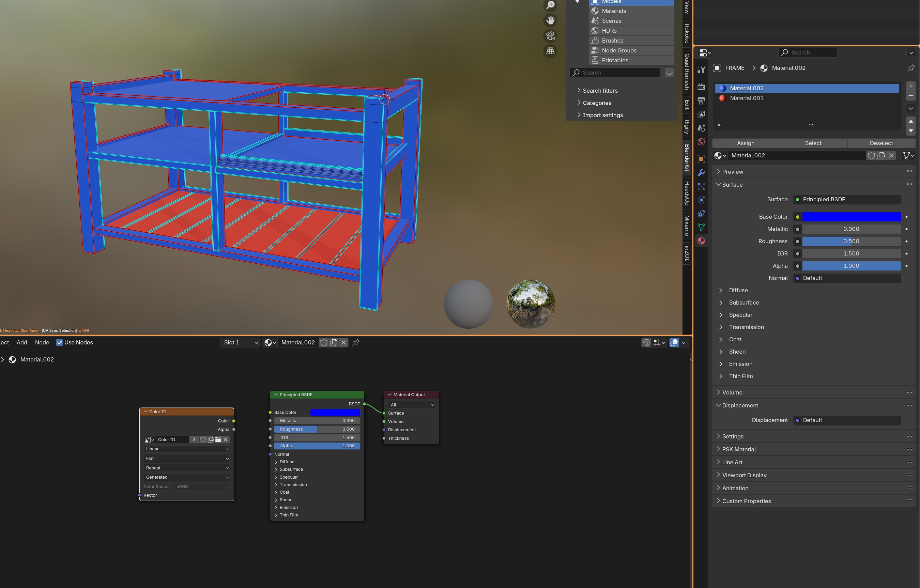Open the Object properties tab

coord(701,159)
